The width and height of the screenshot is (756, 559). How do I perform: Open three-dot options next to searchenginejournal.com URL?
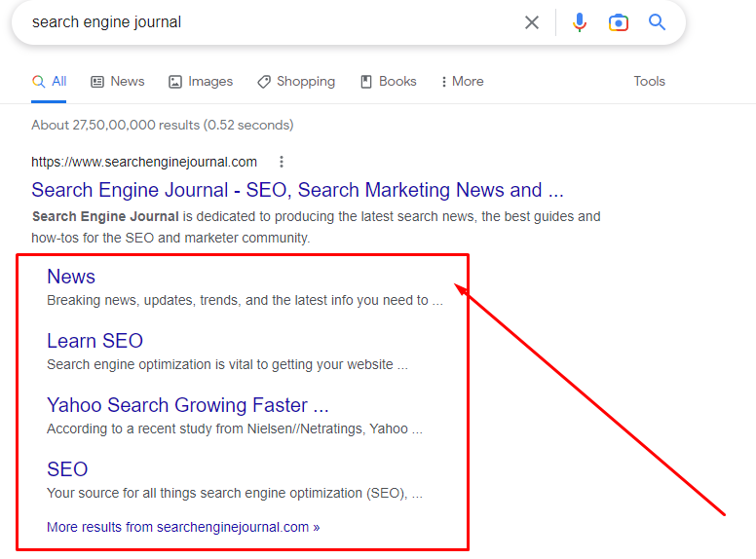282,162
